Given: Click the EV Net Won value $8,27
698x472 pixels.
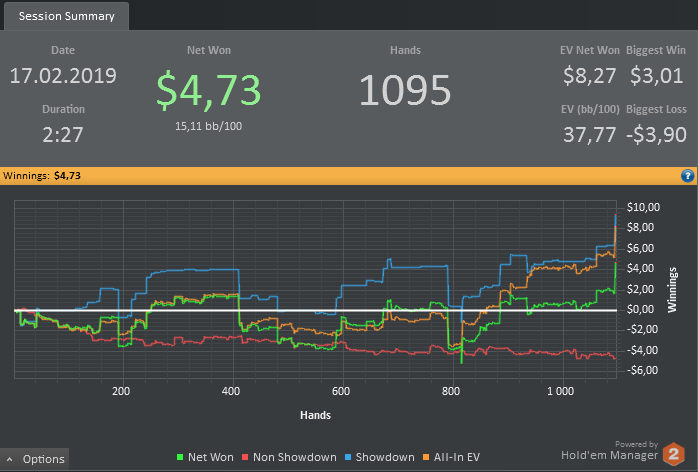Looking at the screenshot, I should [x=589, y=76].
